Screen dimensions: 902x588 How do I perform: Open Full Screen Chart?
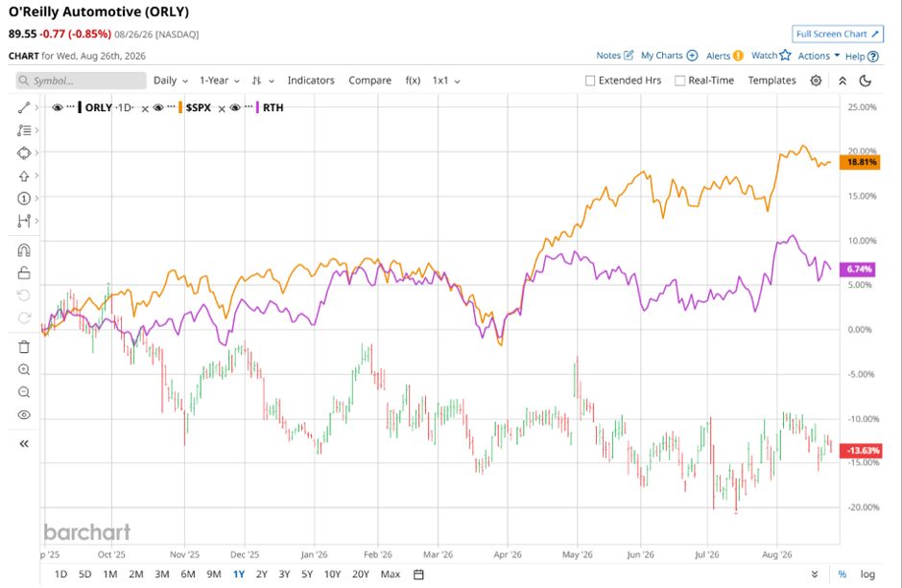point(838,34)
